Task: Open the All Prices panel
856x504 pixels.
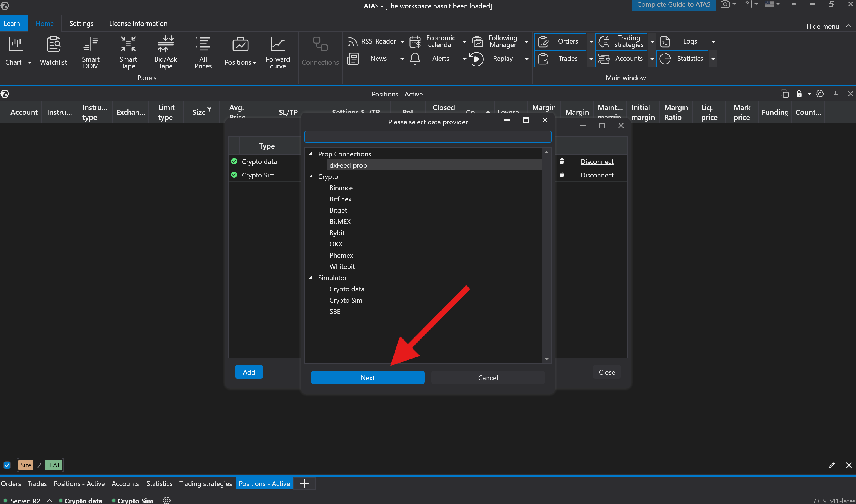Action: [x=203, y=53]
